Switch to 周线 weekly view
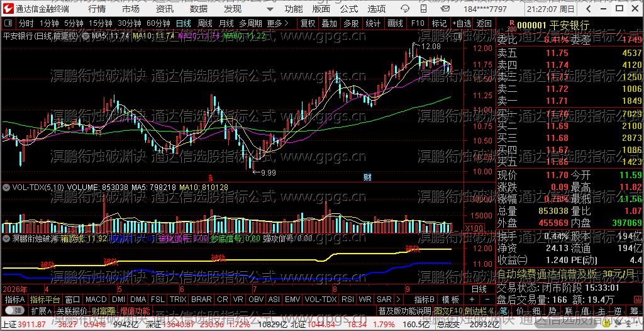This screenshot has height=331, width=644. click(x=204, y=23)
